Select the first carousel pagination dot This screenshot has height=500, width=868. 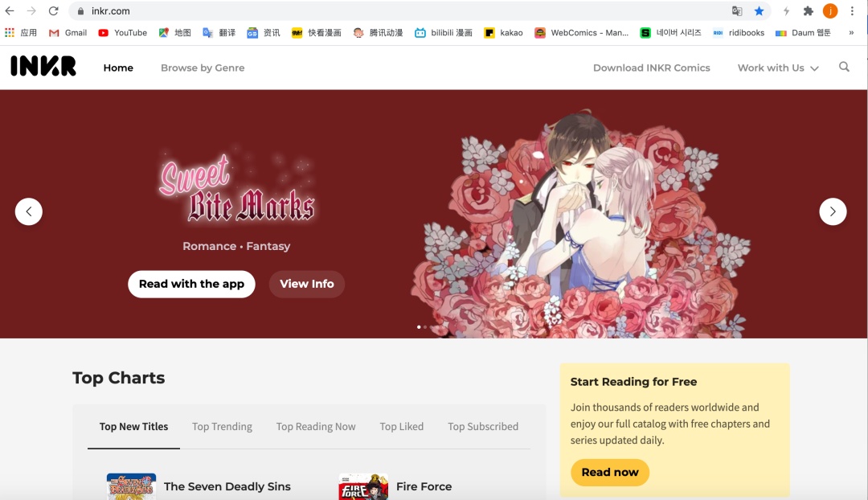point(419,327)
